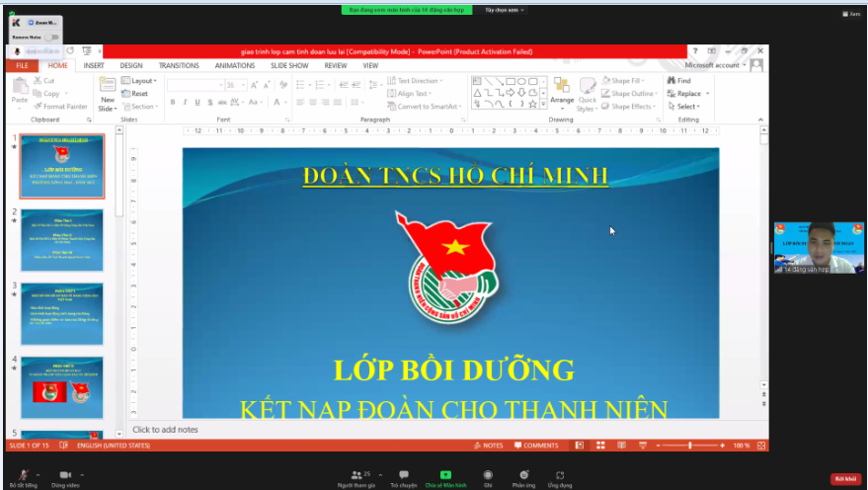Image resolution: width=868 pixels, height=490 pixels.
Task: Switch to the INSERT tab
Action: pos(94,65)
